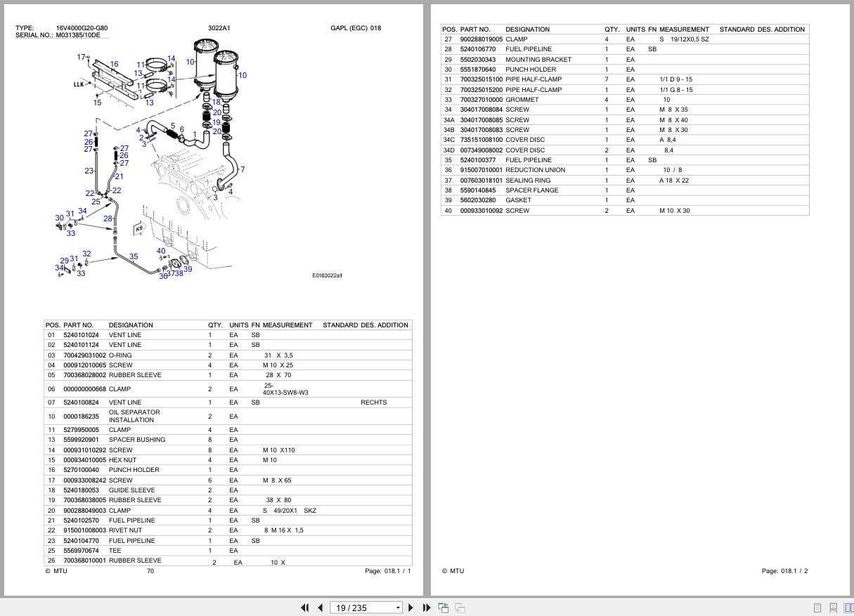The image size is (854, 616).
Task: Select part number 0000186235
Action: click(x=81, y=417)
